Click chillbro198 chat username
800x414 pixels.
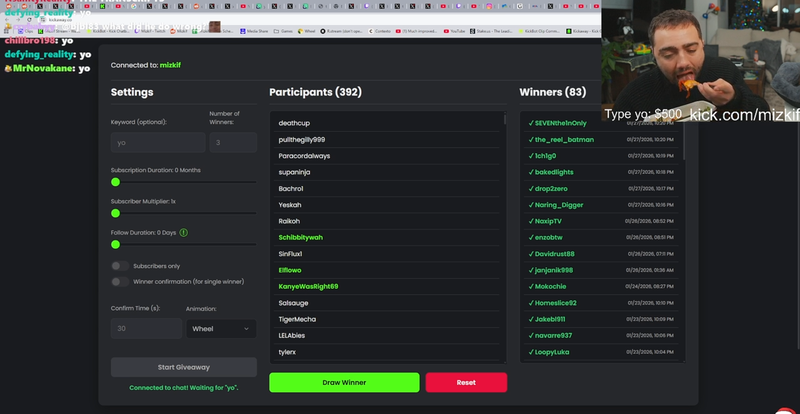tap(30, 40)
